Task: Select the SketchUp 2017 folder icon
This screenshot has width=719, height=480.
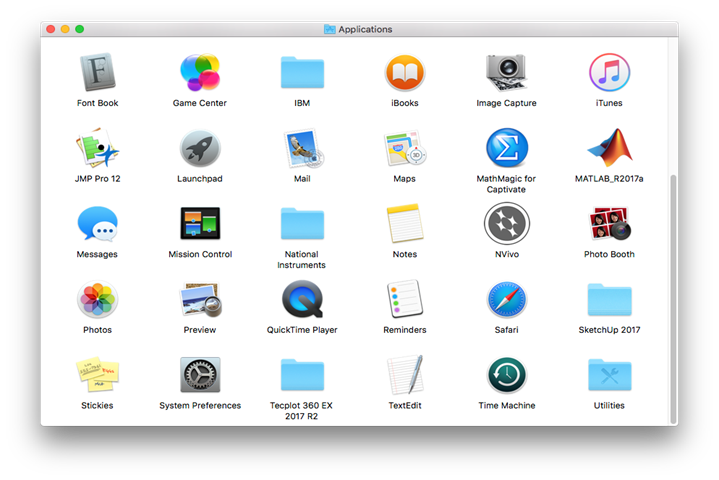Action: tap(609, 299)
